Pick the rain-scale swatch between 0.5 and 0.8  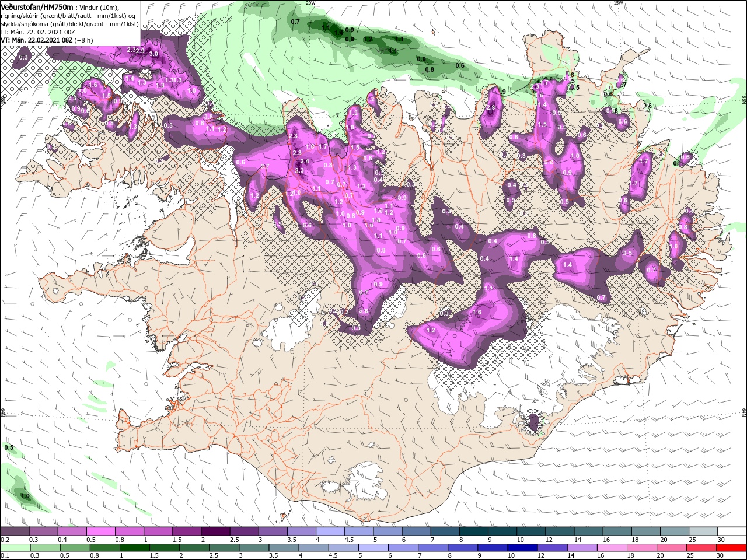coord(75,548)
